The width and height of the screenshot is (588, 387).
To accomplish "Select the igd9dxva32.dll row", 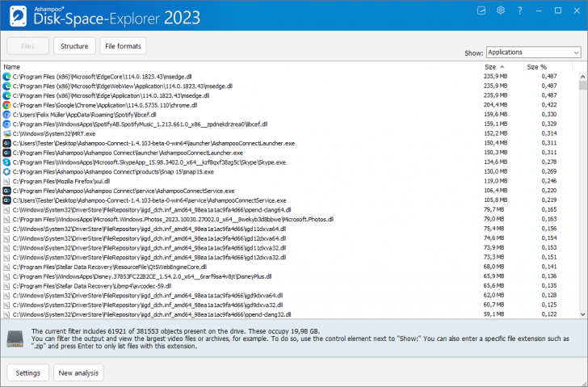I will click(x=289, y=305).
